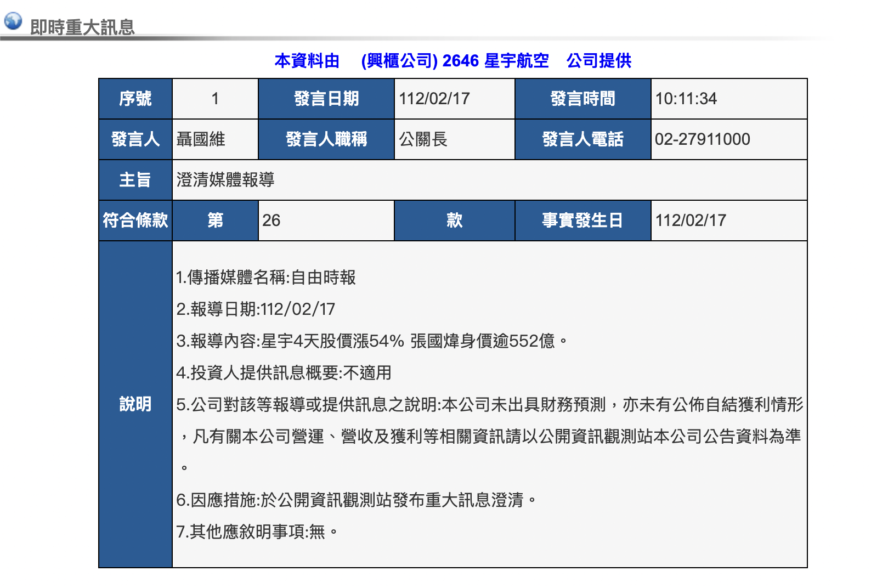Screen dimensions: 871x588
Task: Select phone number 02-27911000
Action: [703, 139]
